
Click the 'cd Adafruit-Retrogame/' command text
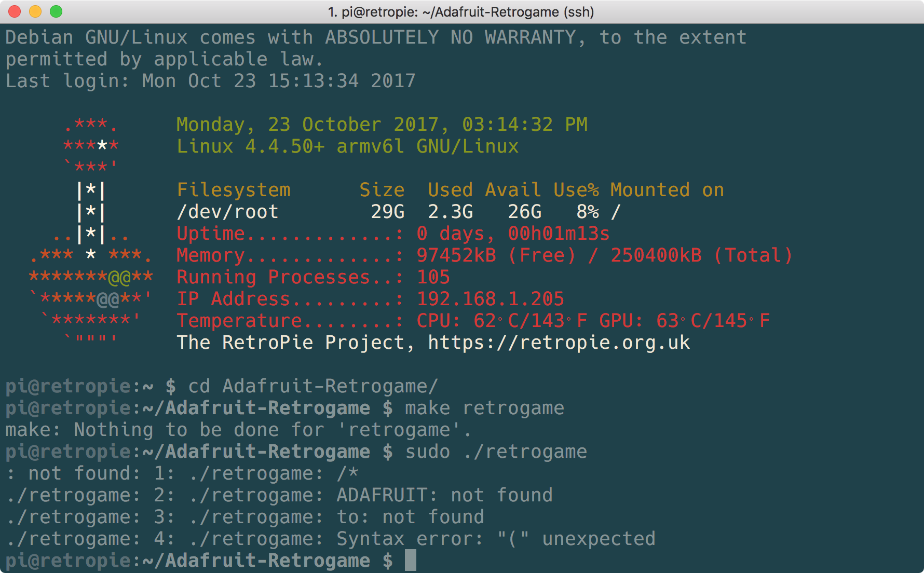pyautogui.click(x=313, y=386)
